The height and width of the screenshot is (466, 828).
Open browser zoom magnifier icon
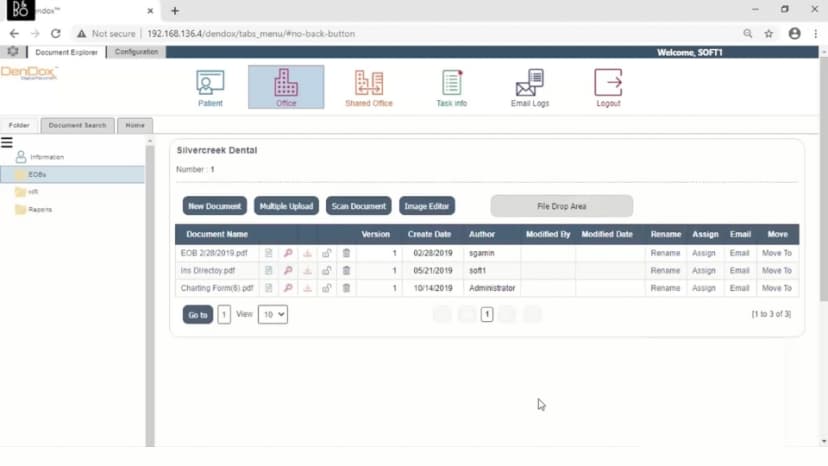point(748,33)
